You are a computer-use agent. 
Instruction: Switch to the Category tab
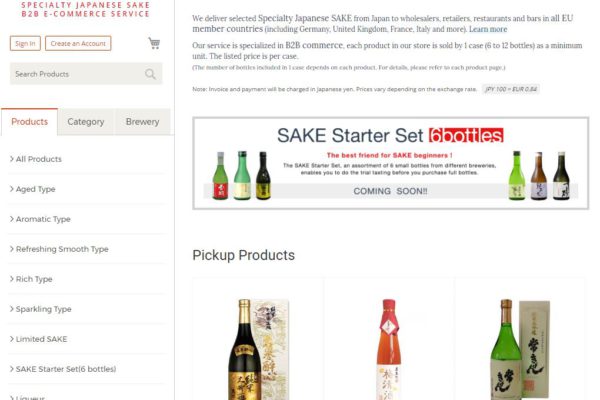click(86, 122)
